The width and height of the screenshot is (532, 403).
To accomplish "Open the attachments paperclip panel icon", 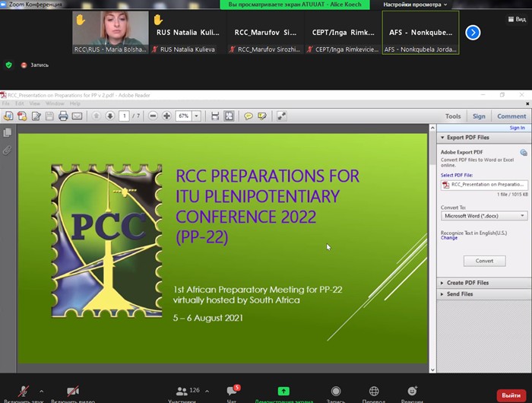I will (7, 150).
